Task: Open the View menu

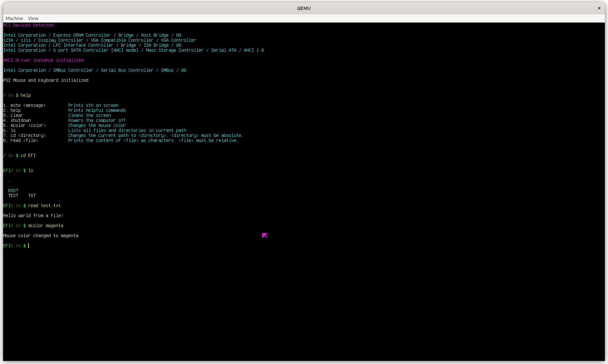Action: click(x=33, y=18)
